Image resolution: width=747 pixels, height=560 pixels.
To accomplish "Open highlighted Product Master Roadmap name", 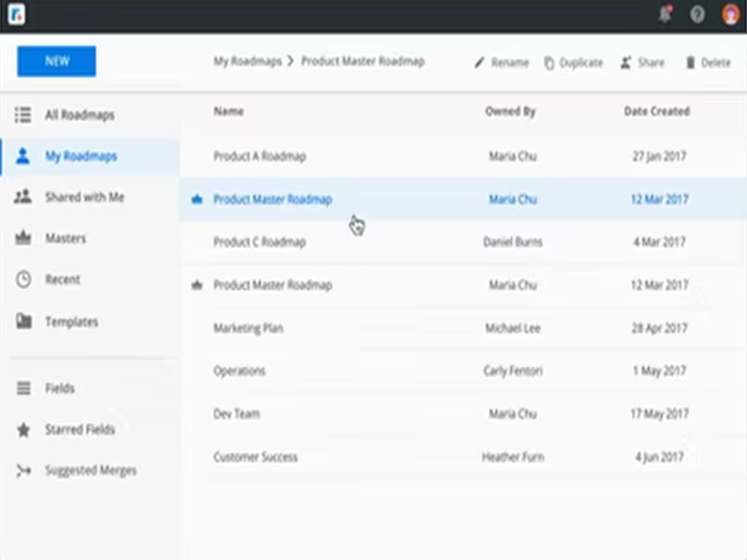I will 273,199.
